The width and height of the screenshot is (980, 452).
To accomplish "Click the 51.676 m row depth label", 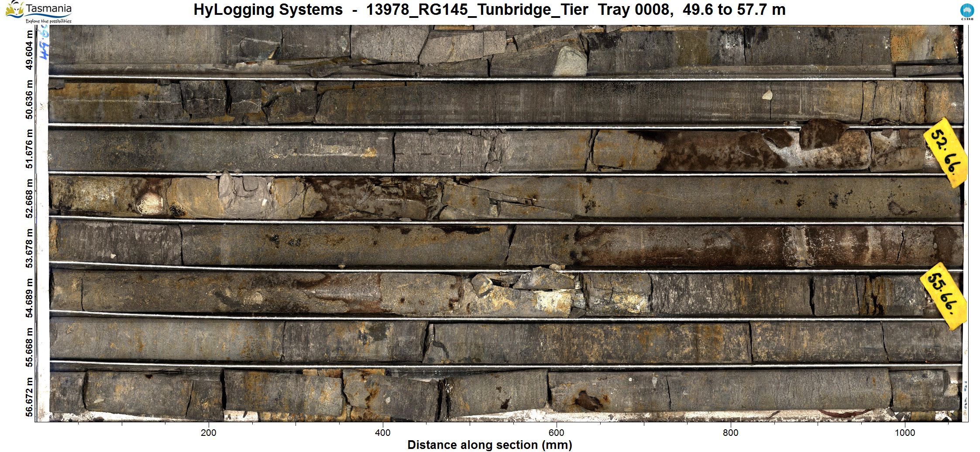I will tap(29, 149).
